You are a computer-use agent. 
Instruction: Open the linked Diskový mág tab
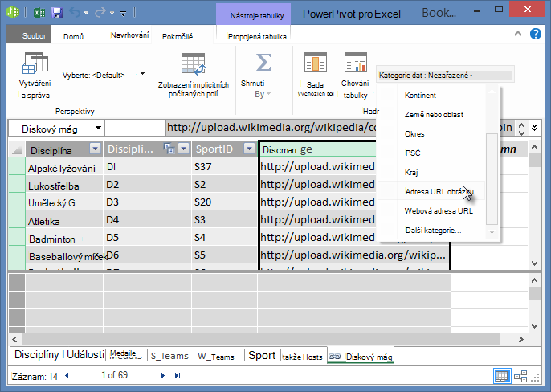pyautogui.click(x=361, y=357)
